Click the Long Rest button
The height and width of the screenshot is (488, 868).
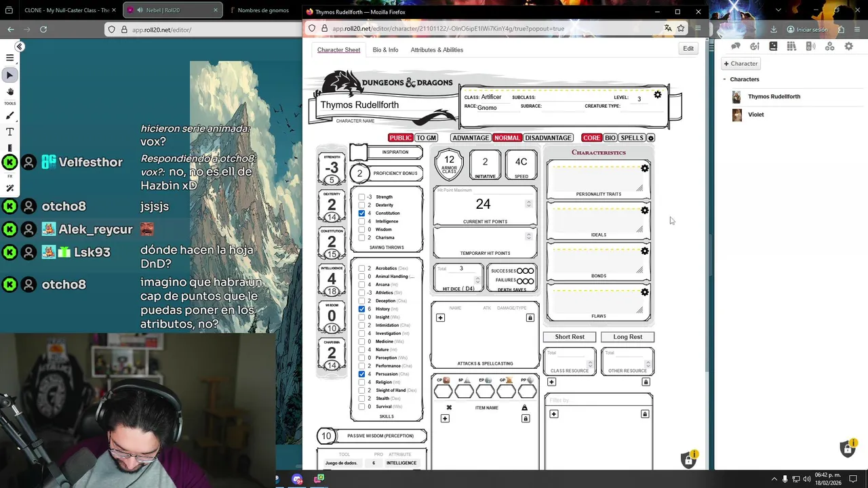627,337
